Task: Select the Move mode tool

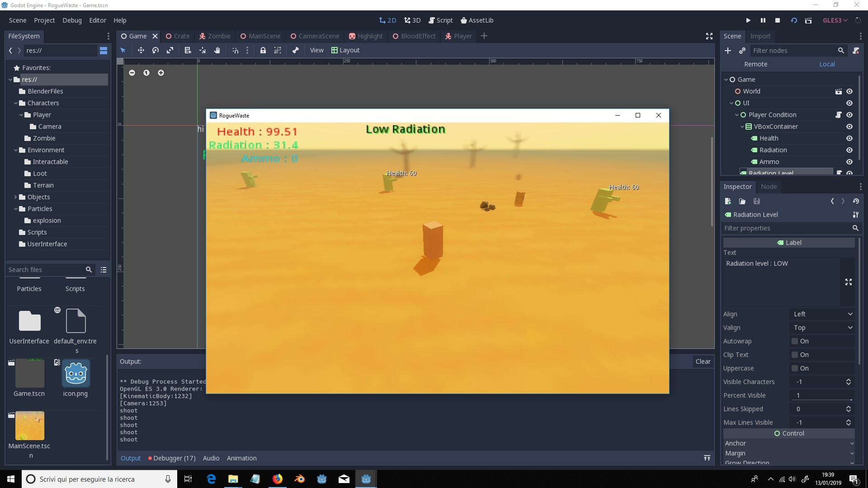Action: (x=141, y=50)
